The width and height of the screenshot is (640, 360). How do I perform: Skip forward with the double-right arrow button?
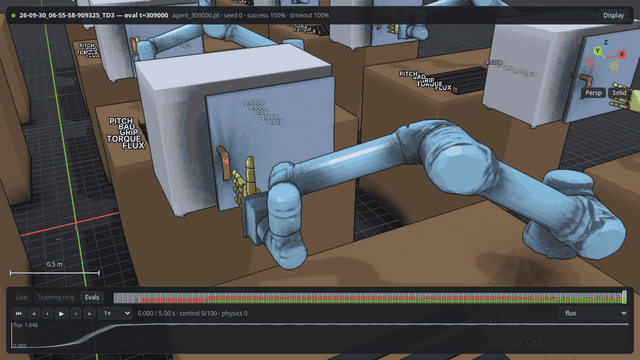90,313
